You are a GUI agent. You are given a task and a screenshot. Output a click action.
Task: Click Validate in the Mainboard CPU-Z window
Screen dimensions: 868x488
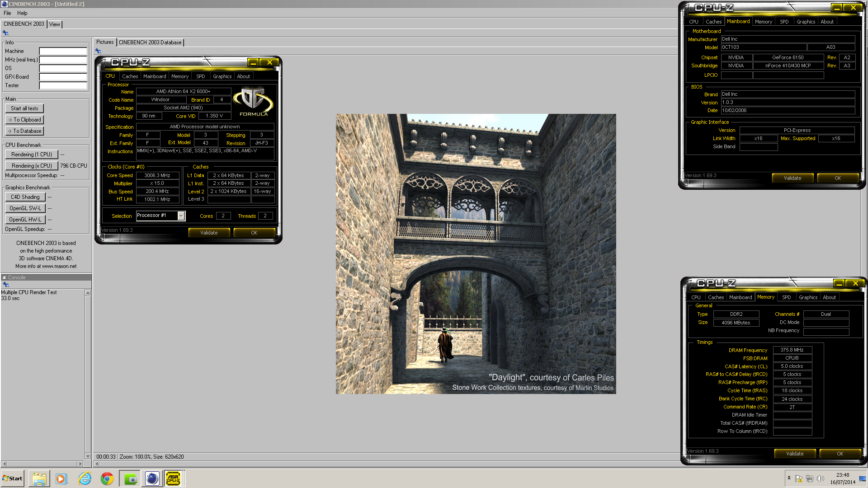pos(793,178)
